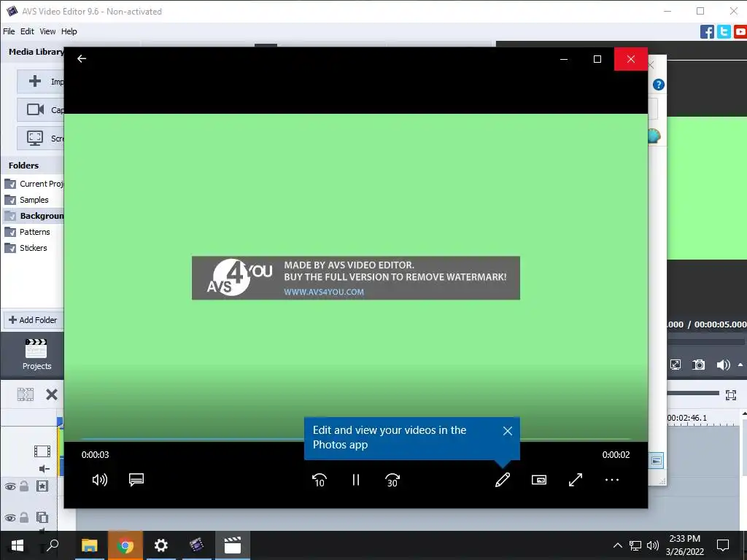Click the timeline delete X icon
Image resolution: width=747 pixels, height=560 pixels.
click(x=52, y=394)
